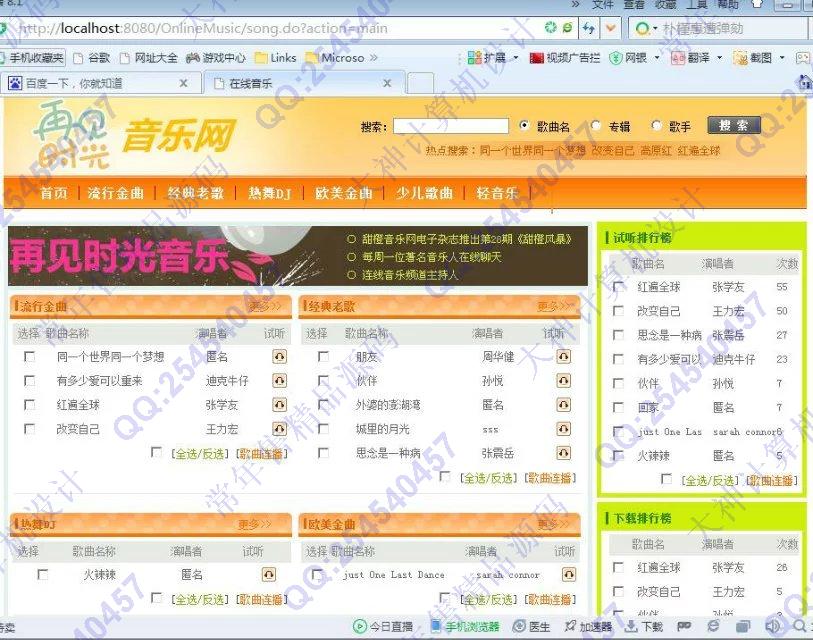The width and height of the screenshot is (813, 640).
Task: Click the 医生 status bar icon
Action: (531, 627)
